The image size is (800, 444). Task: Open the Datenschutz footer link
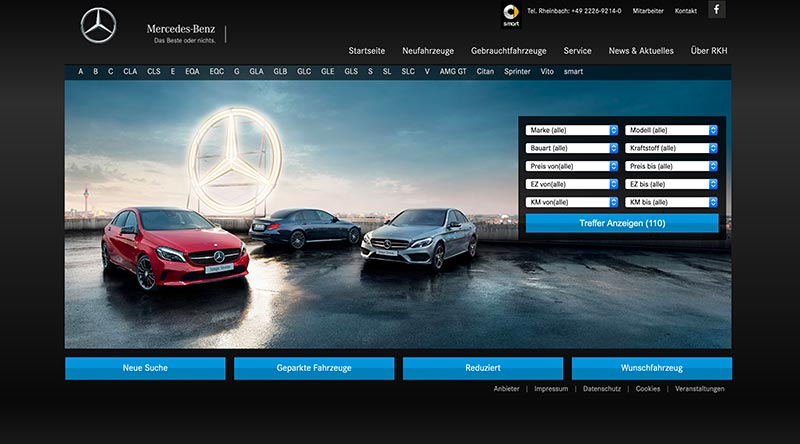[x=602, y=389]
